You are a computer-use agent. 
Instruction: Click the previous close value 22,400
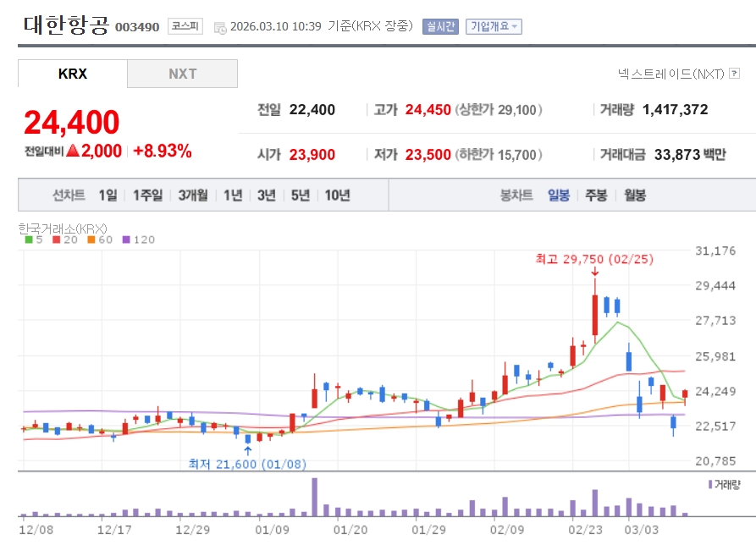coord(312,110)
